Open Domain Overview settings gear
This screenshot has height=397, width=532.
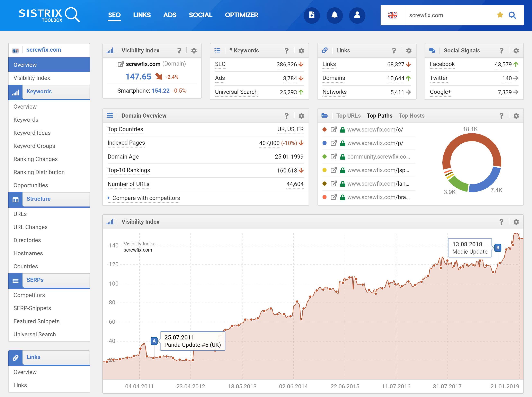click(x=301, y=116)
